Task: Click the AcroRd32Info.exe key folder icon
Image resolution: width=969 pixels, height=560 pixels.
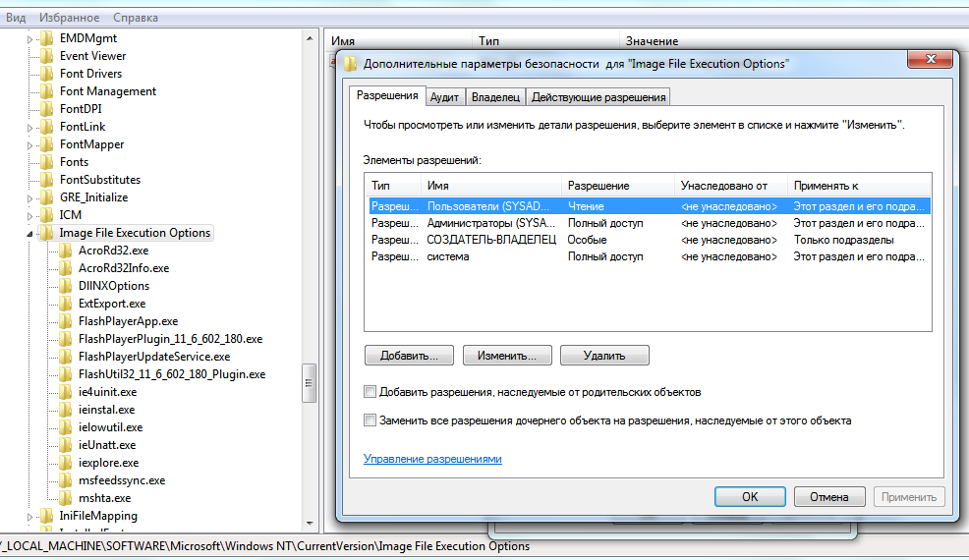Action: tap(66, 268)
